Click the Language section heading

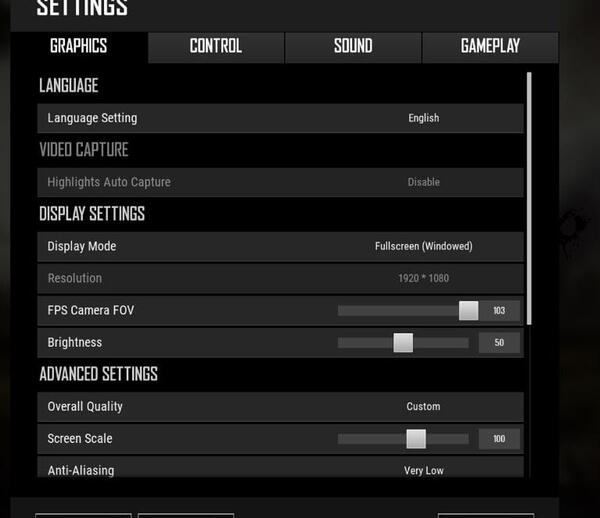coord(69,85)
